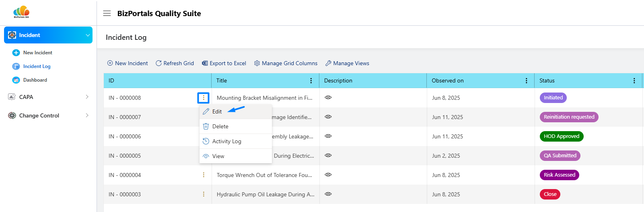Screen dimensions: 644x212
Task: Click the Reinitiation requested status badge
Action: tap(569, 117)
